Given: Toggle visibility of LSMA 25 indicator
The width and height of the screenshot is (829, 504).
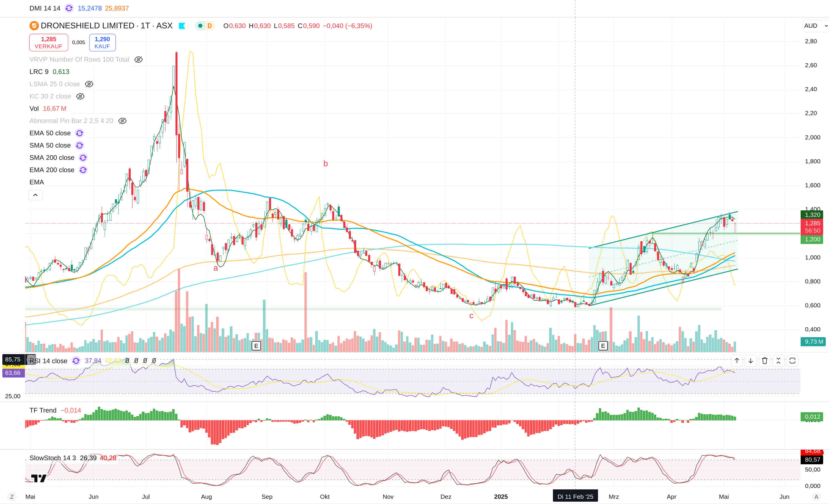Looking at the screenshot, I should [x=89, y=84].
